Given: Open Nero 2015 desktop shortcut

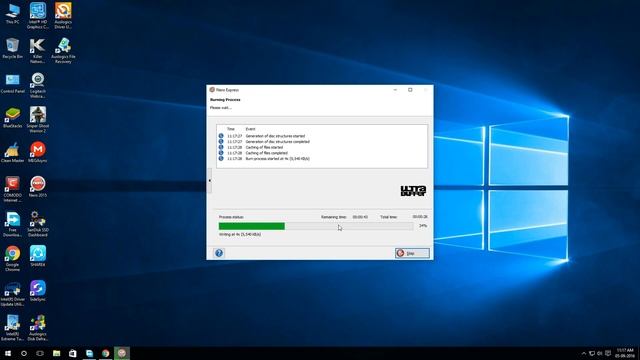Looking at the screenshot, I should tap(38, 187).
